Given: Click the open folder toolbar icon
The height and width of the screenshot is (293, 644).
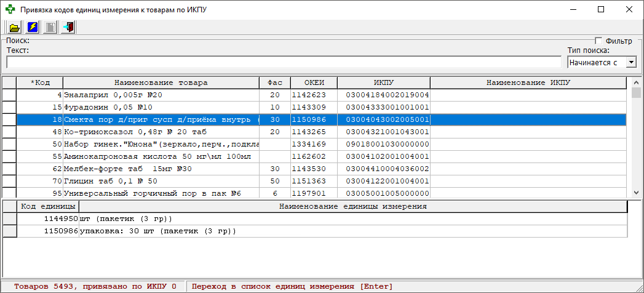Looking at the screenshot, I should (x=14, y=27).
